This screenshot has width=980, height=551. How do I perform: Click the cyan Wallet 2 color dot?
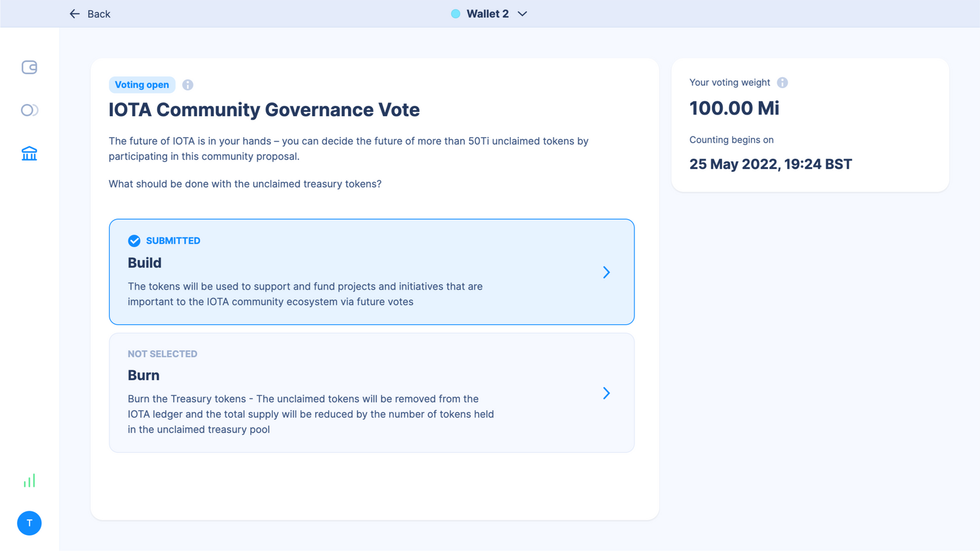(x=456, y=13)
